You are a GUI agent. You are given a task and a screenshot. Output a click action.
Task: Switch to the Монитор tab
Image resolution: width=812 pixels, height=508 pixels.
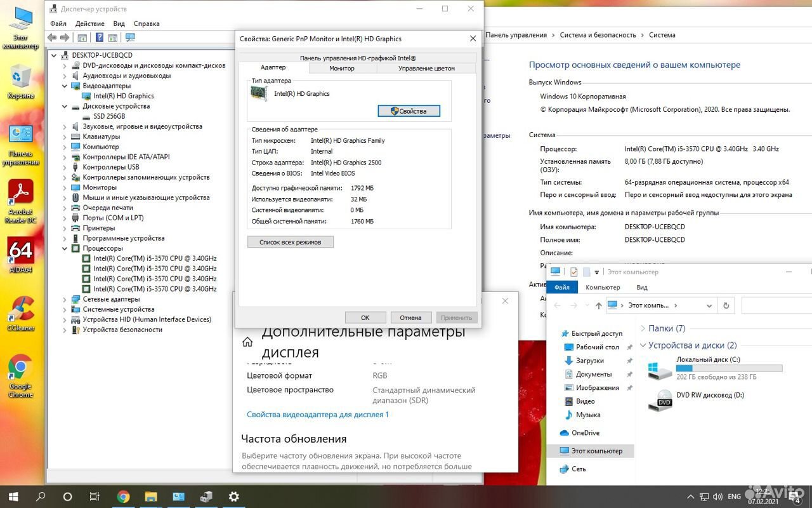point(342,68)
